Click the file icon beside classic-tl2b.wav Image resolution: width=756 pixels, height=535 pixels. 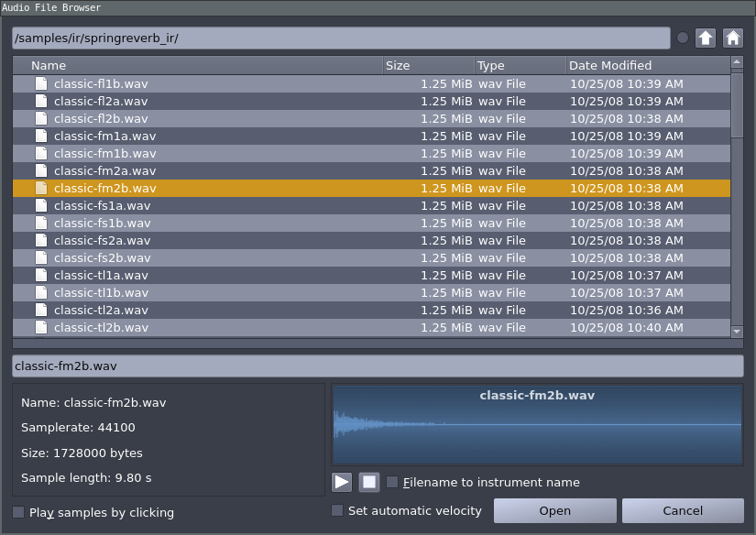[40, 327]
